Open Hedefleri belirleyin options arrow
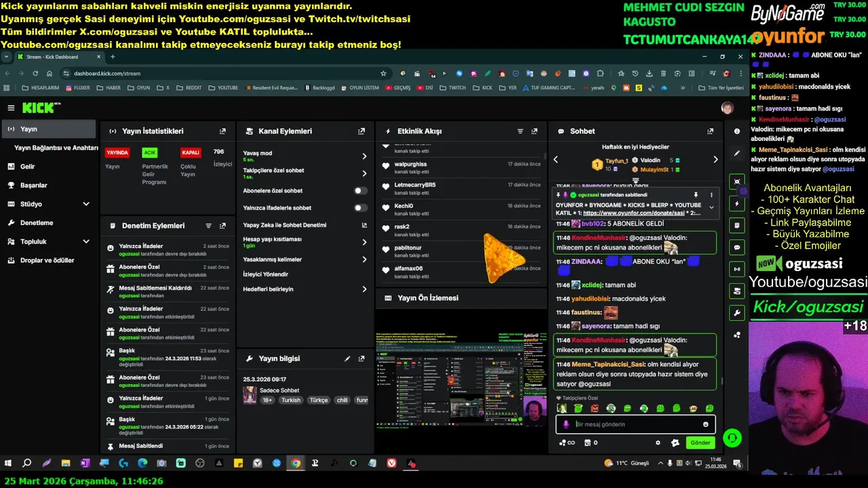This screenshot has height=488, width=868. click(364, 289)
